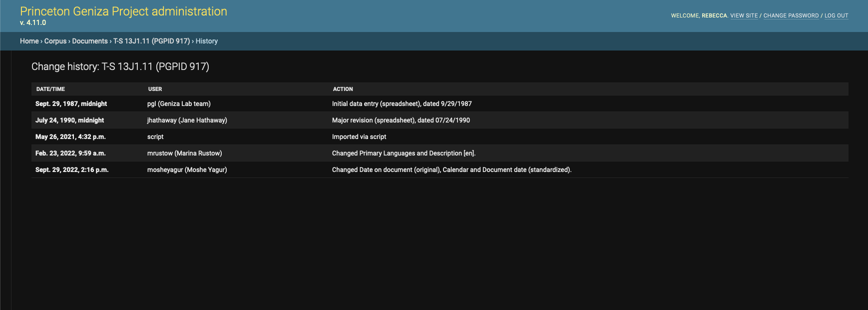Click the LOG OUT link
868x310 pixels.
pyautogui.click(x=836, y=16)
